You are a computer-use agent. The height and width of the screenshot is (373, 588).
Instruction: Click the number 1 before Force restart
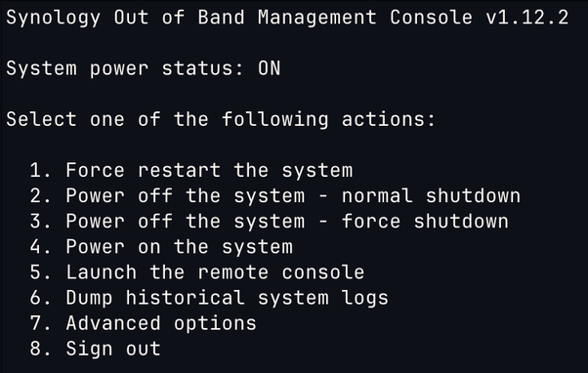[x=36, y=170]
